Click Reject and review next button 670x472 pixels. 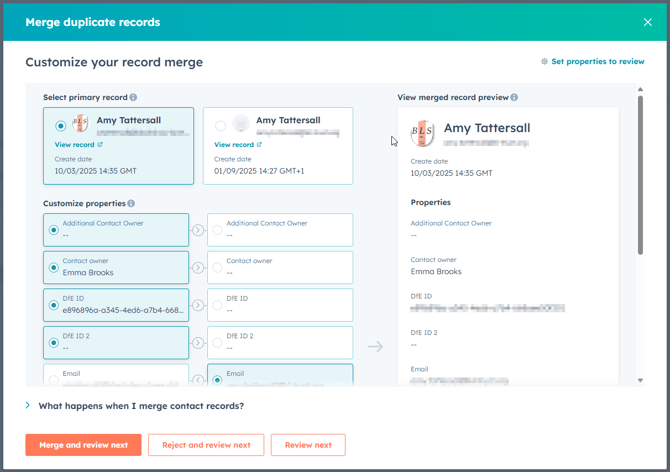(206, 445)
